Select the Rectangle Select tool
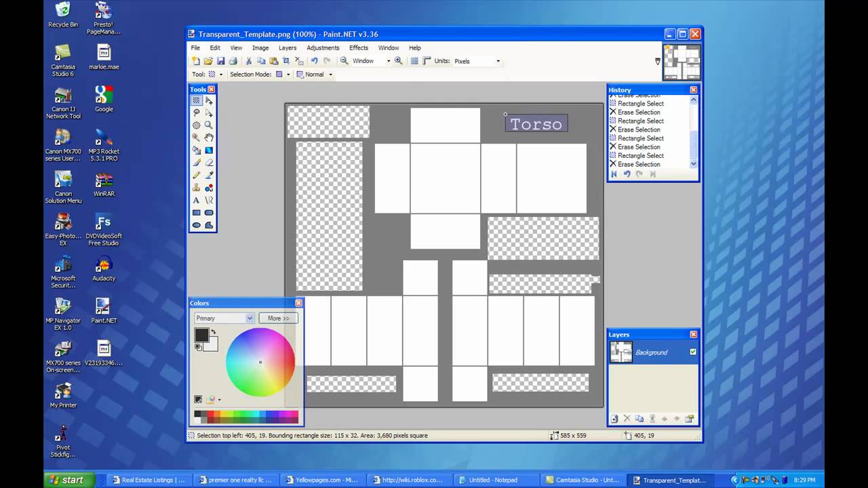This screenshot has width=868, height=488. coord(196,100)
